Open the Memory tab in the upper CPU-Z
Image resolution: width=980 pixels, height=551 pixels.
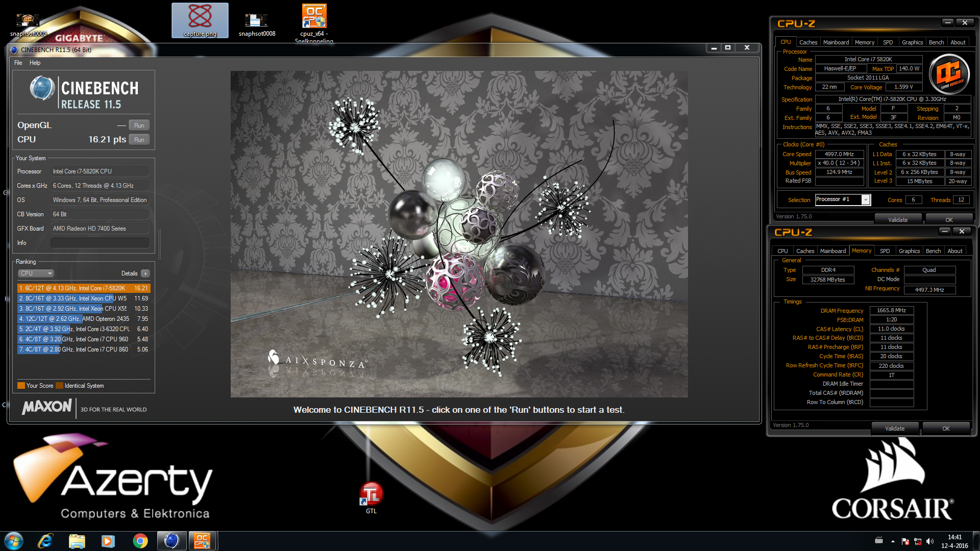pos(865,42)
